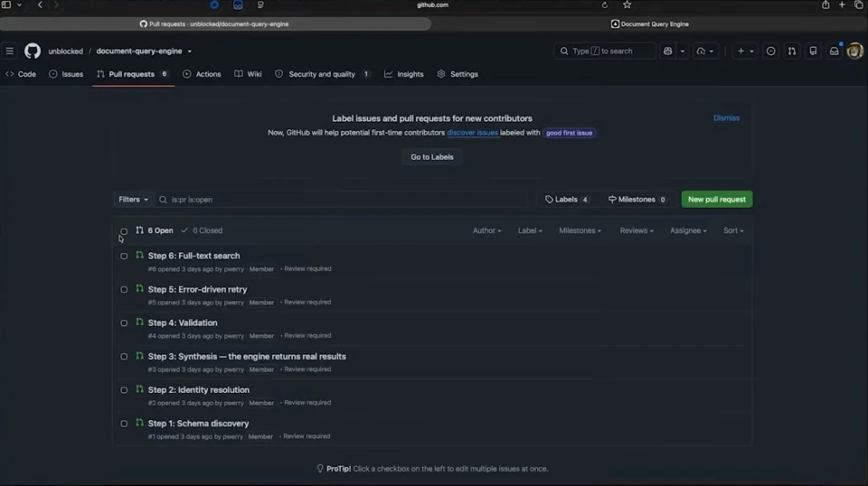Open PR Step 1: Schema discovery
The width and height of the screenshot is (868, 486).
click(198, 423)
